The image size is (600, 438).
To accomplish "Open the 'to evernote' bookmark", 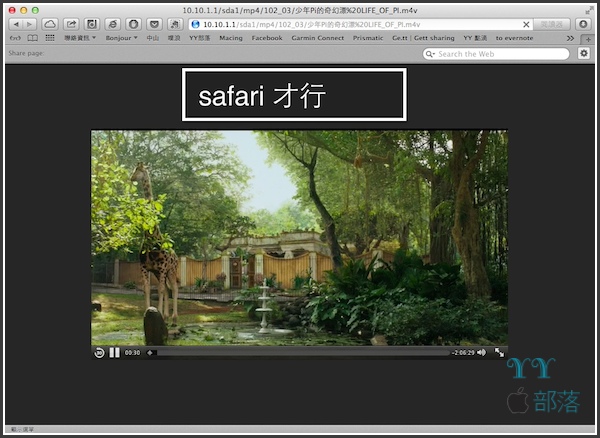I will [x=514, y=38].
